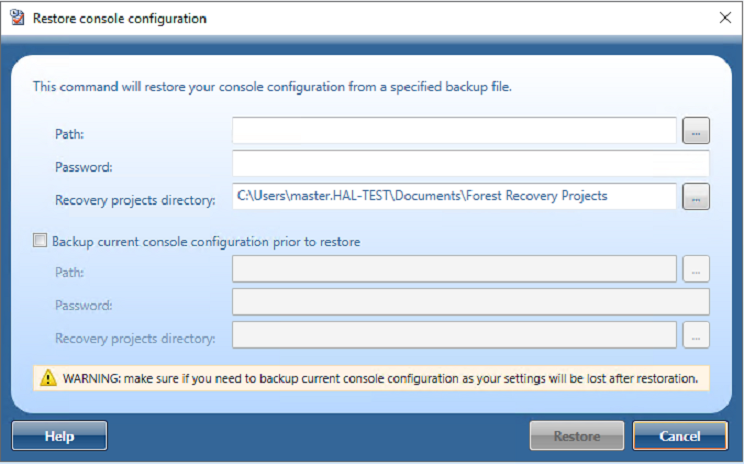Click the WARNING message text
The height and width of the screenshot is (464, 744).
click(381, 378)
